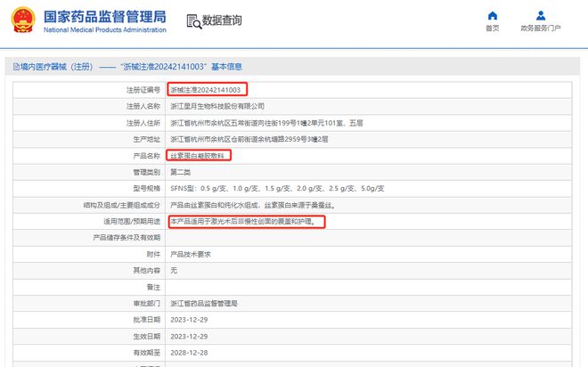Select 其他内容 value 无
This screenshot has width=588, height=367.
tap(174, 270)
